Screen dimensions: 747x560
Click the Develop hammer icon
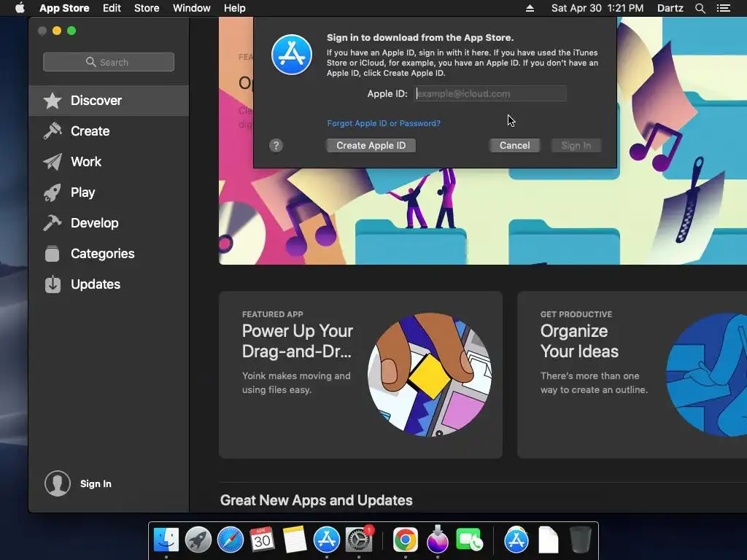[x=53, y=223]
